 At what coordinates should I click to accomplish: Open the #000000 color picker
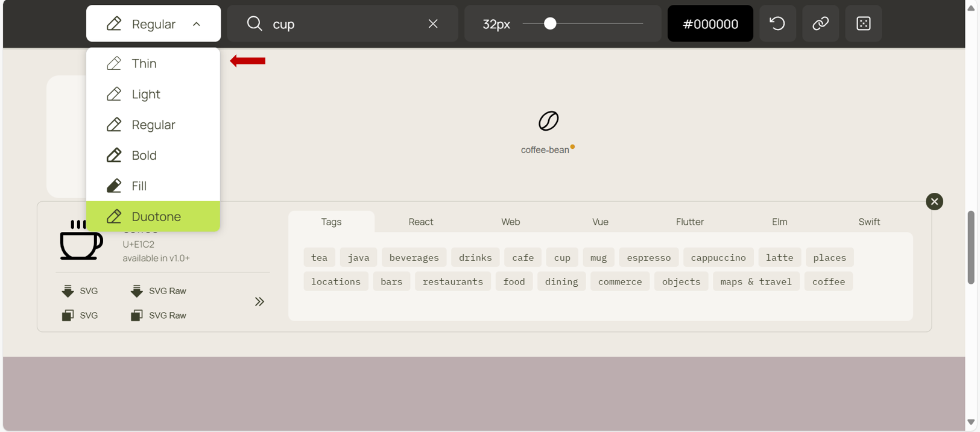tap(710, 23)
